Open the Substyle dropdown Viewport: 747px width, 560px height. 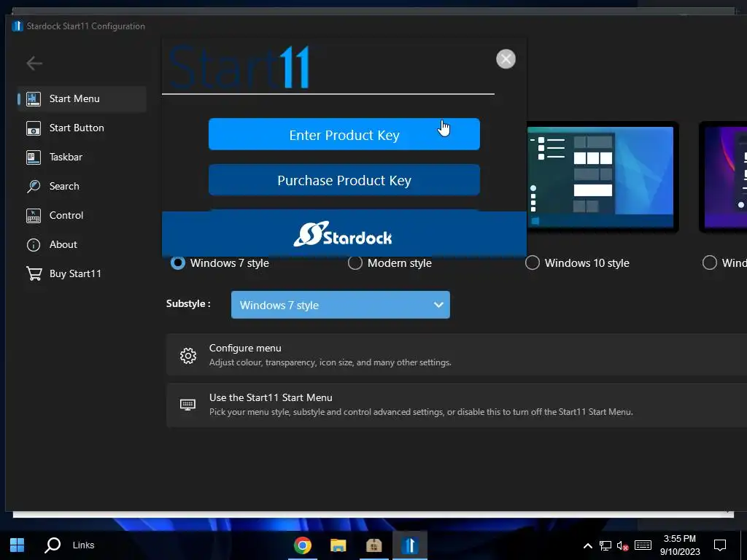click(340, 305)
